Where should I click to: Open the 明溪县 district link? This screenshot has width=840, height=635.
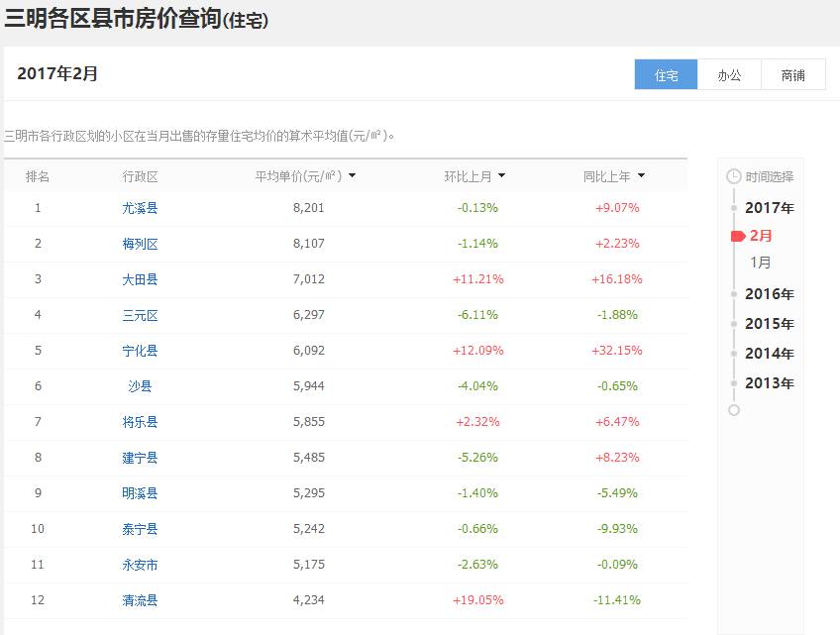coord(140,493)
